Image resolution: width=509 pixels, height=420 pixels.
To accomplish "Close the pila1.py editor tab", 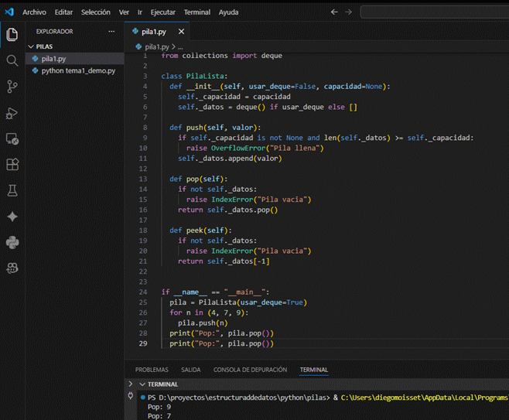I will (182, 32).
